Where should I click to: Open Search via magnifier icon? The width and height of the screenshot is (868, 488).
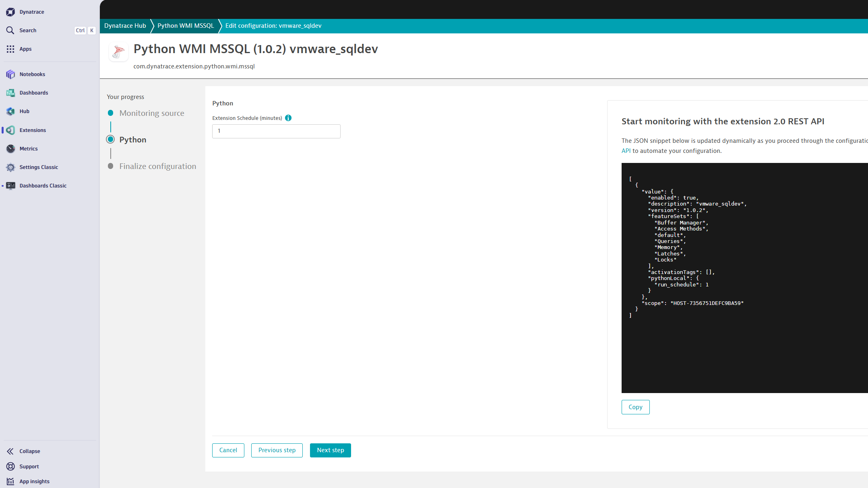click(x=10, y=31)
